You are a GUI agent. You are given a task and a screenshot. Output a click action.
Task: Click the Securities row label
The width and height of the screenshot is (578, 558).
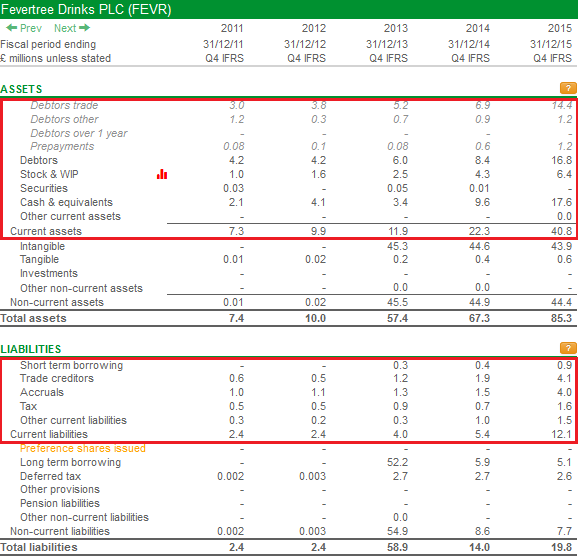tap(44, 188)
